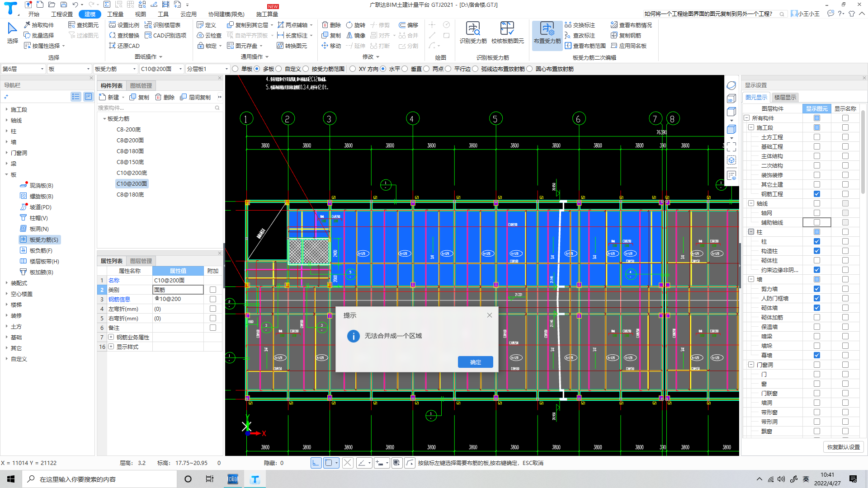This screenshot has width=868, height=488.
Task: Click the 识别受力筋 icon
Action: (473, 33)
